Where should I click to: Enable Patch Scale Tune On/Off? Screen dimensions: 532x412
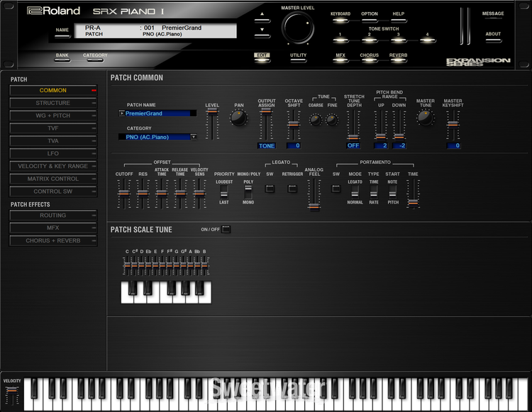(226, 229)
